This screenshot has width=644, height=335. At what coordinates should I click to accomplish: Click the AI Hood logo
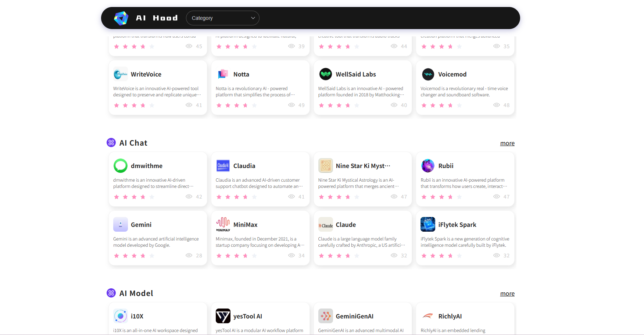point(121,18)
